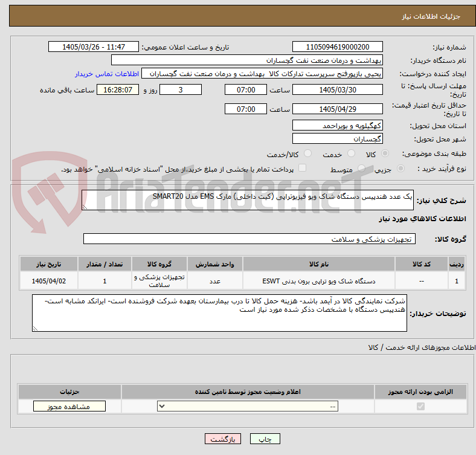476x455 pixels.
Task: Click the جزئیات column header
Action: click(x=69, y=392)
